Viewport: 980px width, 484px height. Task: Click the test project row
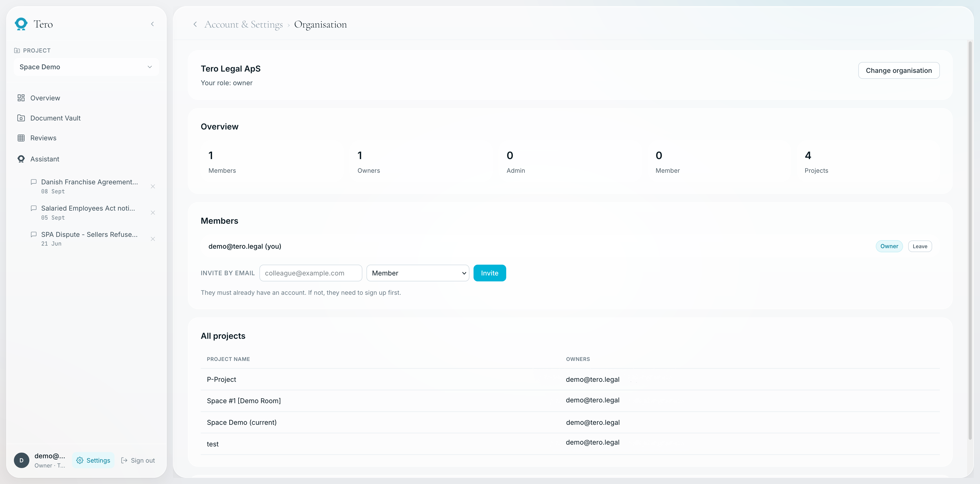point(570,444)
